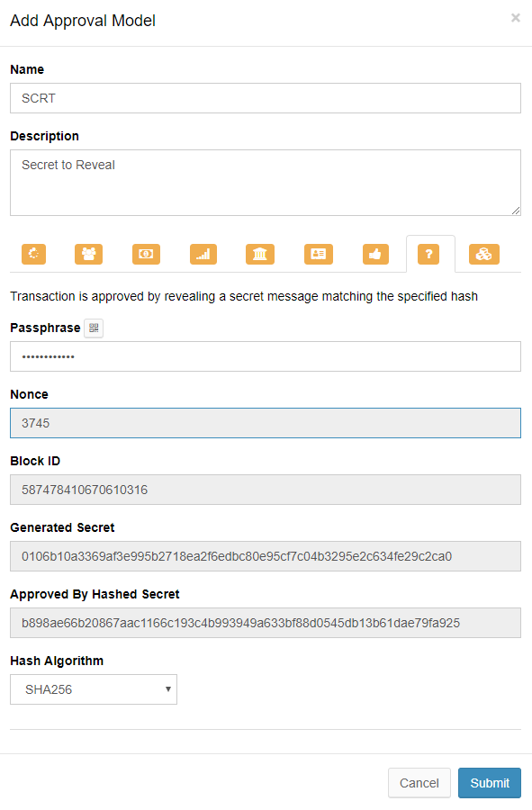Select the ID card approval tab
This screenshot has height=810, width=532.
318,254
